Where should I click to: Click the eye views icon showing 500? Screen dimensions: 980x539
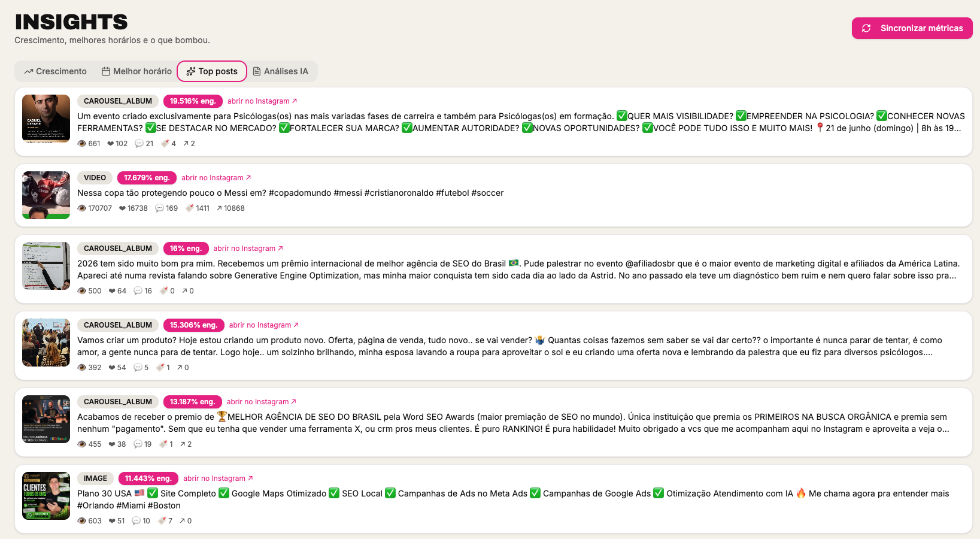(82, 291)
